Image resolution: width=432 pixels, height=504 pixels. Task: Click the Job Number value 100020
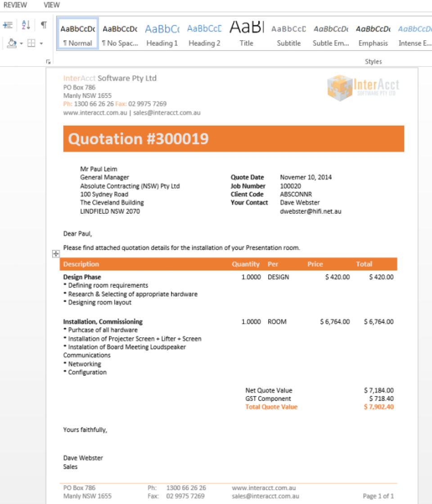290,186
